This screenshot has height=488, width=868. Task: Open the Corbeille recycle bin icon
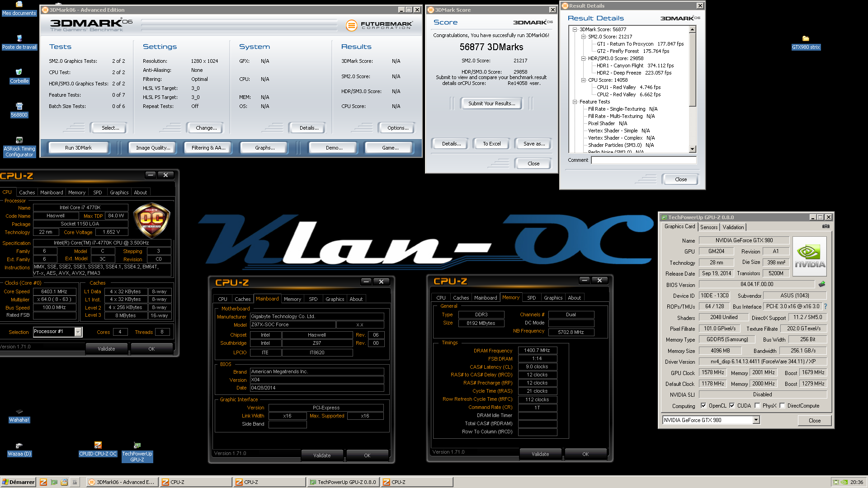19,76
